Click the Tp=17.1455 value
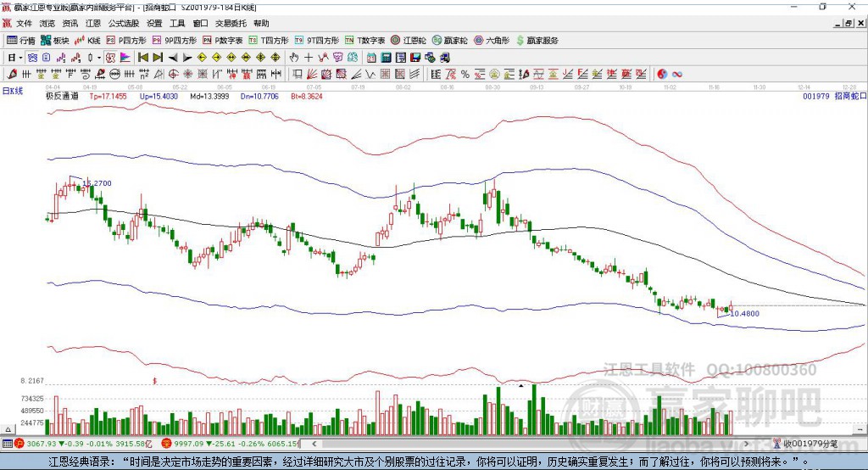The image size is (868, 470). point(108,96)
